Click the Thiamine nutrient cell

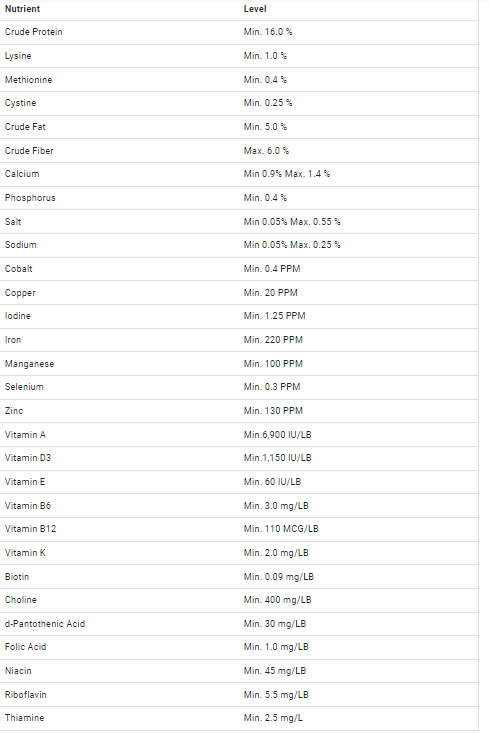click(24, 718)
